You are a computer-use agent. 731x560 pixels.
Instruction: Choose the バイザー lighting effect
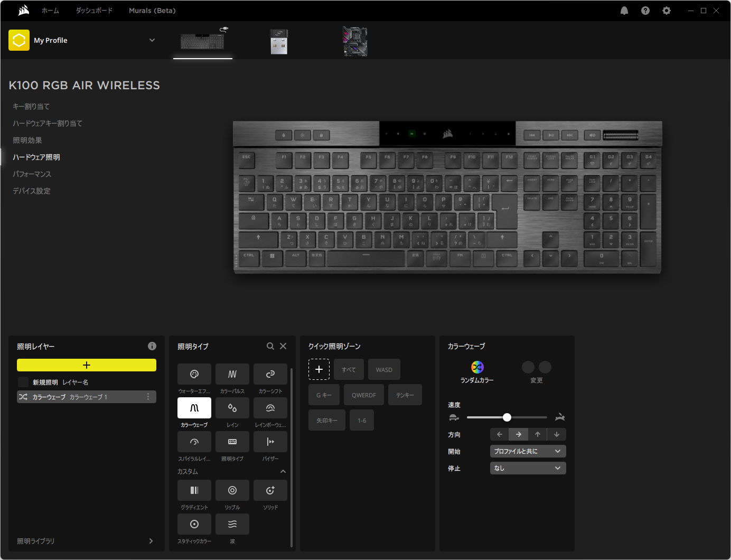270,442
